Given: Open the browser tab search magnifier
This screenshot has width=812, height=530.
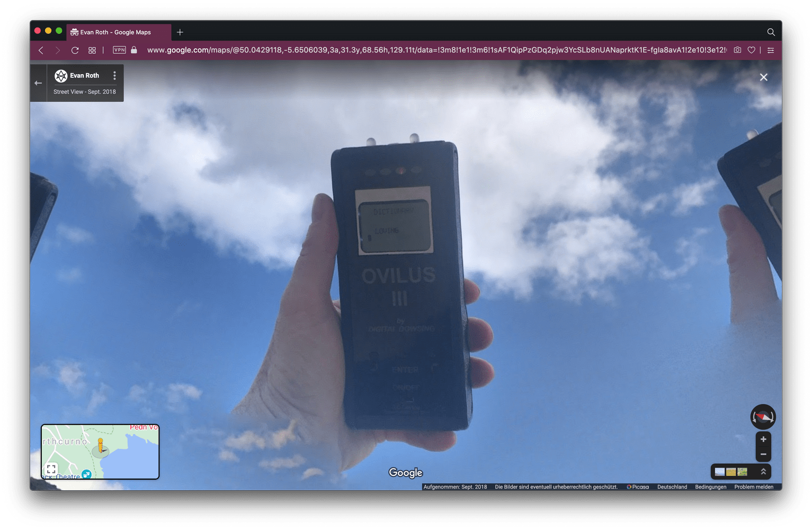Looking at the screenshot, I should tap(771, 32).
